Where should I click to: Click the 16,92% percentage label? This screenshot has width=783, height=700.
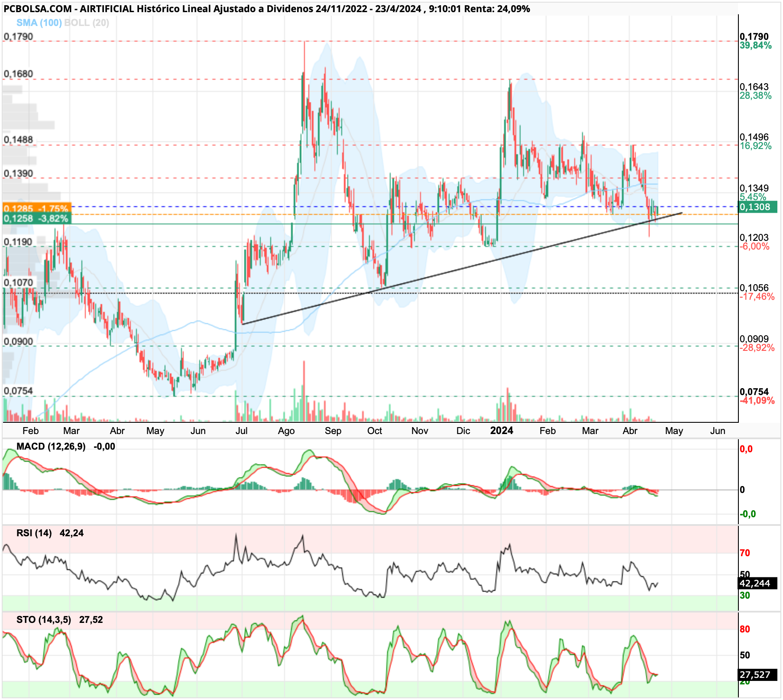pyautogui.click(x=755, y=146)
